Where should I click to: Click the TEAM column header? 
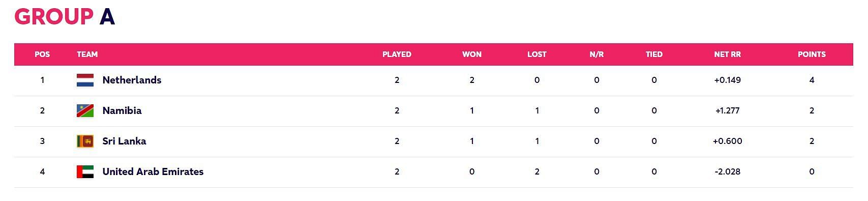pyautogui.click(x=87, y=54)
